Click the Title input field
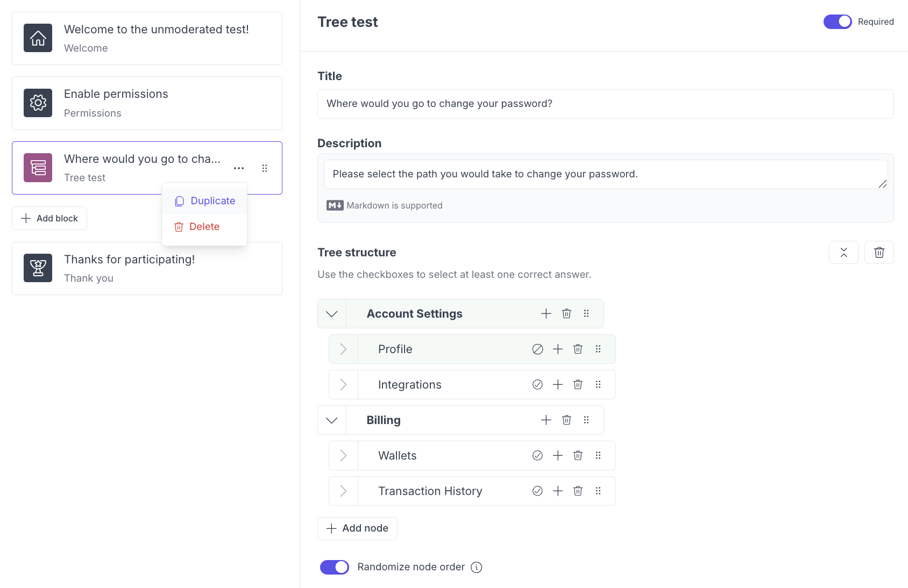 coord(605,104)
